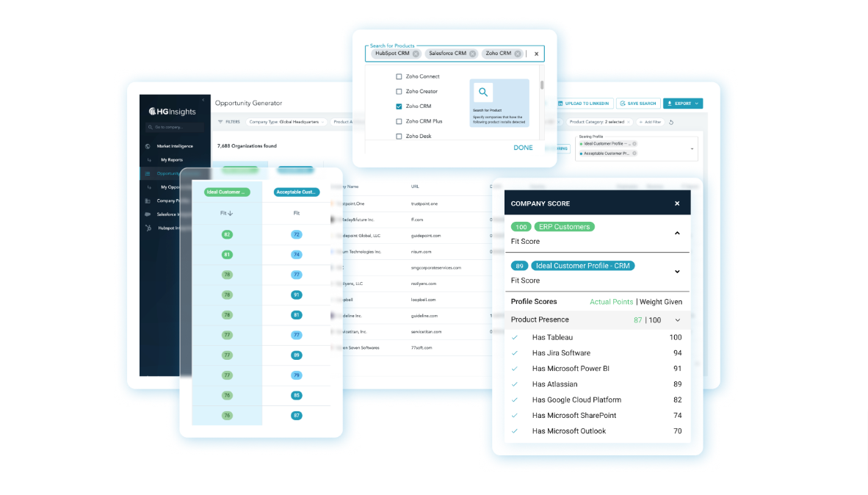Open the Company Type filter dropdown

pos(287,122)
